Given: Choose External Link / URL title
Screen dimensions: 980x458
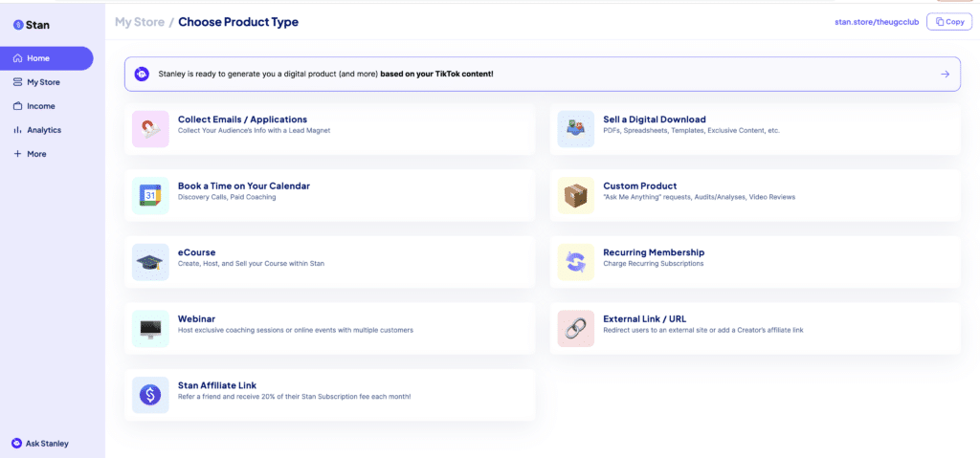Looking at the screenshot, I should click(x=645, y=318).
